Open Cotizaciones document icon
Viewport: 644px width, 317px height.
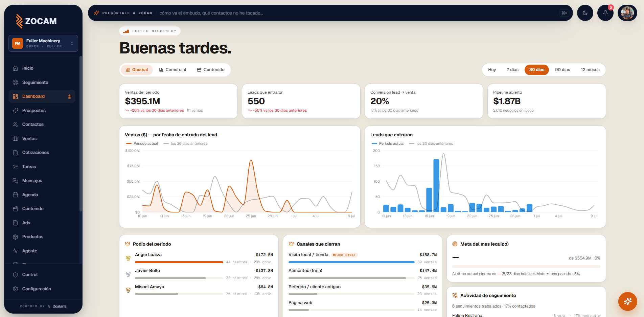(15, 153)
